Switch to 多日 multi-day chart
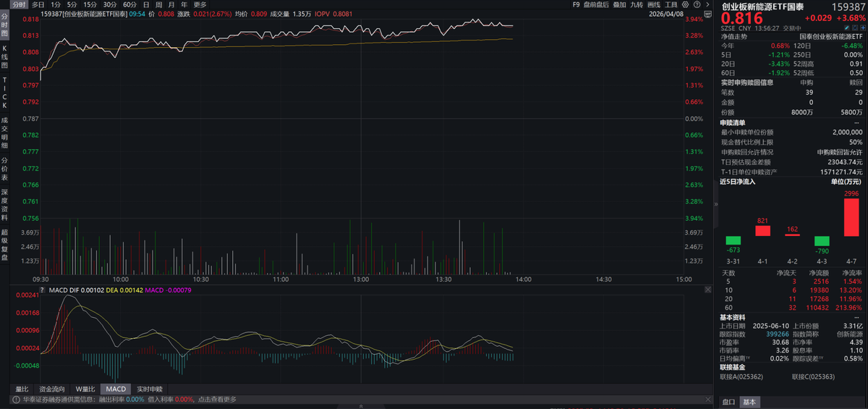 38,4
